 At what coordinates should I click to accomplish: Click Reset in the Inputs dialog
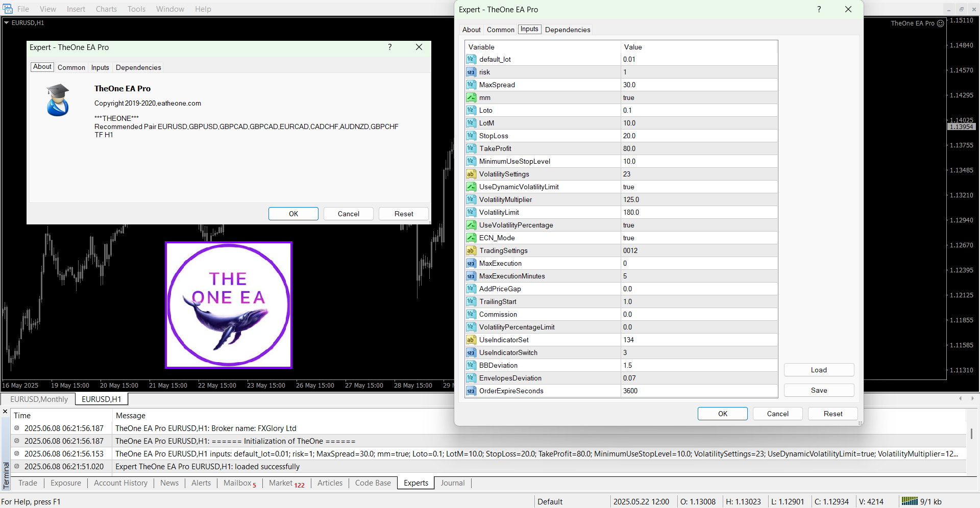click(x=832, y=414)
